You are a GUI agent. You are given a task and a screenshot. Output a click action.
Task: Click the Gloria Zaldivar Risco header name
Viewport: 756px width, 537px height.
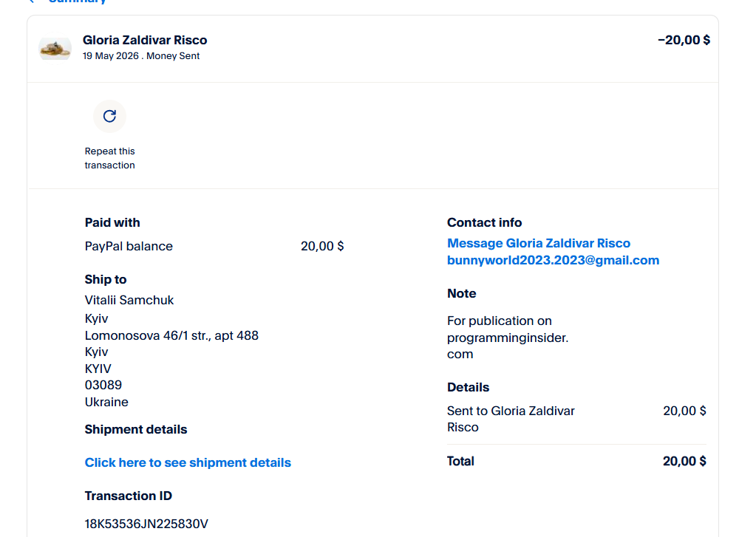pos(145,40)
